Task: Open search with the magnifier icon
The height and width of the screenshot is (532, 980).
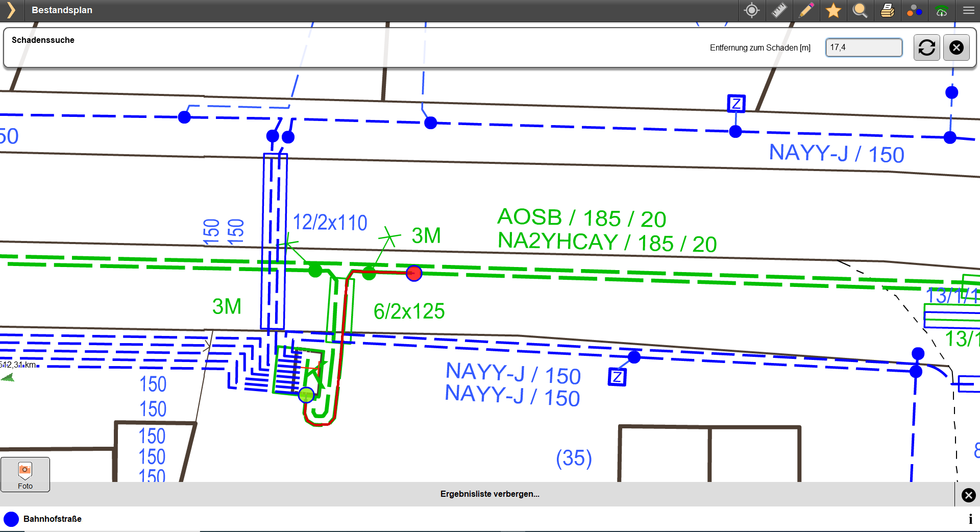Action: click(x=860, y=10)
